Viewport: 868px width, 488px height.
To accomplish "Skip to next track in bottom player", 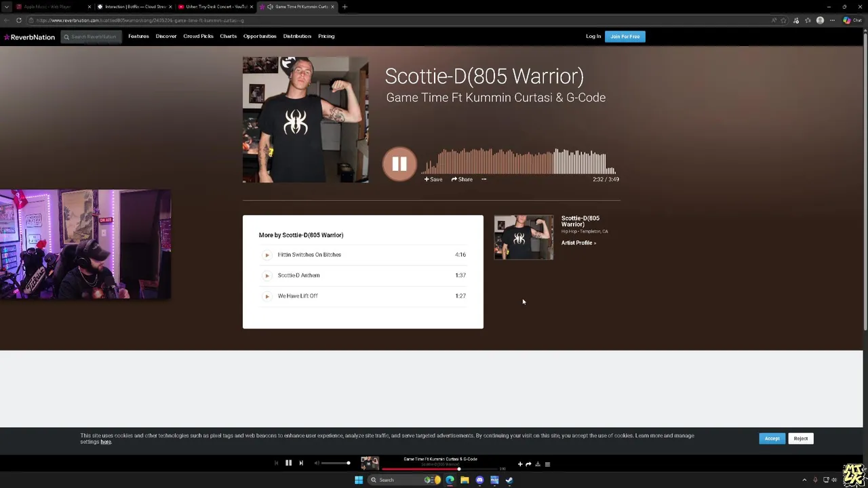I will click(301, 464).
